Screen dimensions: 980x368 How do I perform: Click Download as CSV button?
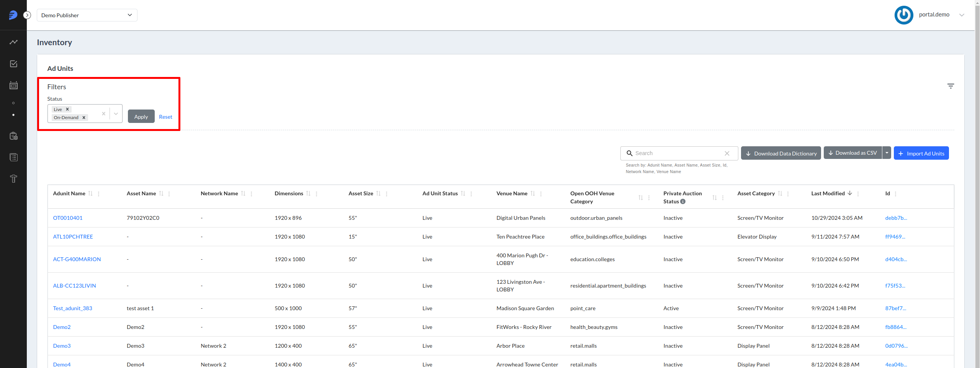point(852,153)
